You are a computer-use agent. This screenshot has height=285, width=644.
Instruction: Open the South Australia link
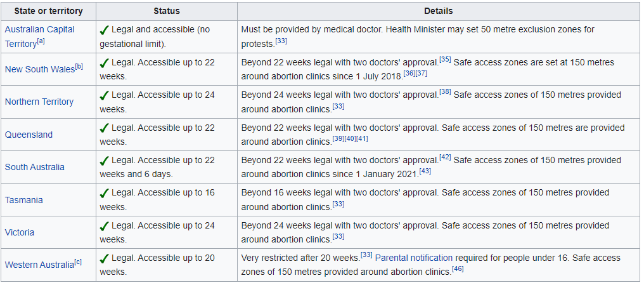coord(35,167)
